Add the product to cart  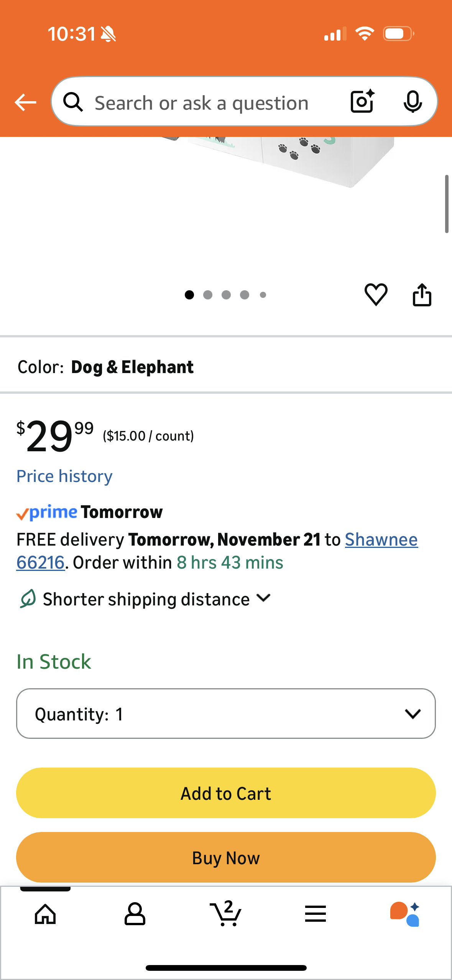pyautogui.click(x=225, y=793)
